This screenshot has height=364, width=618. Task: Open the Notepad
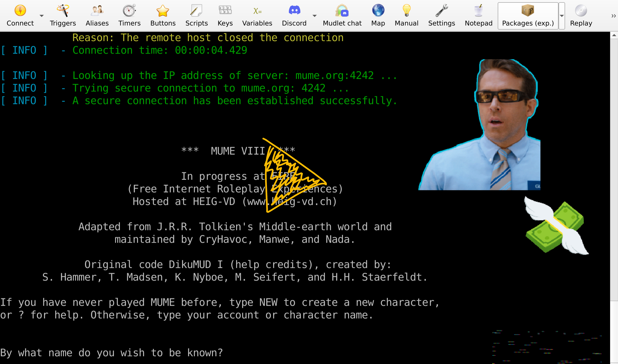point(479,16)
